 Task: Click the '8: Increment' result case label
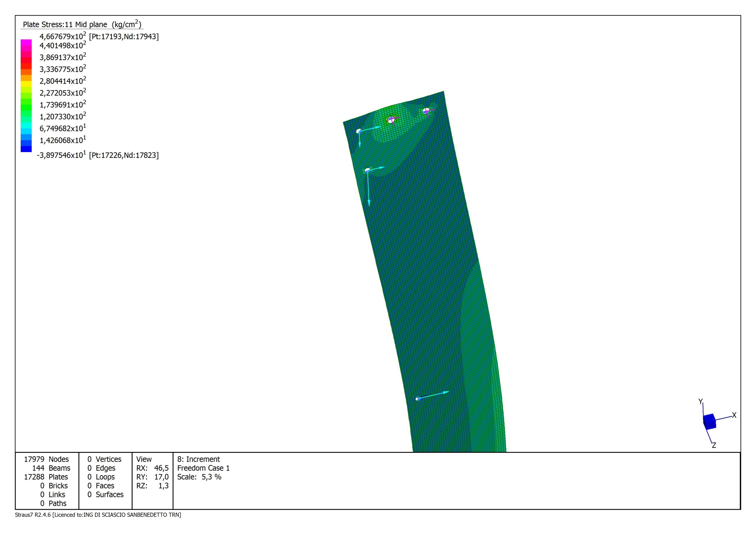click(x=198, y=459)
